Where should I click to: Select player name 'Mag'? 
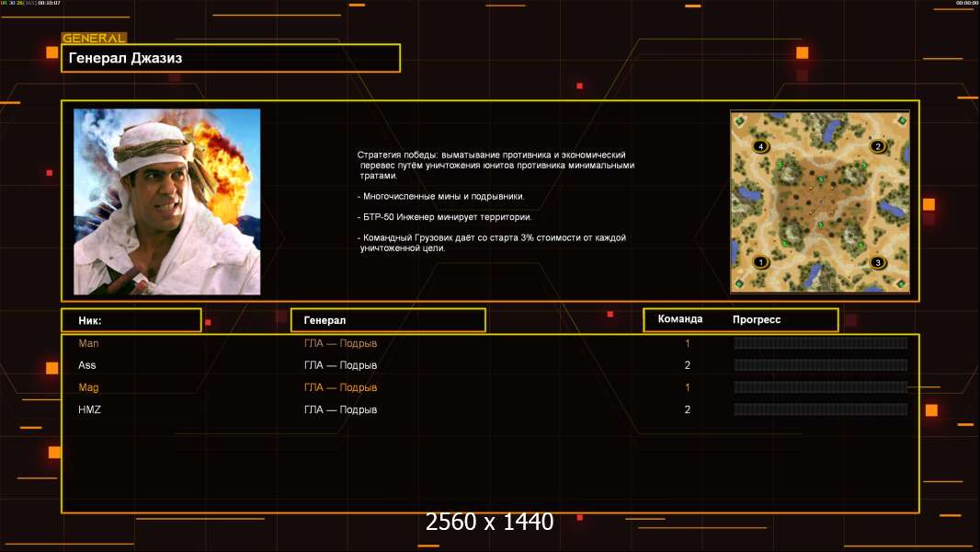(x=88, y=387)
